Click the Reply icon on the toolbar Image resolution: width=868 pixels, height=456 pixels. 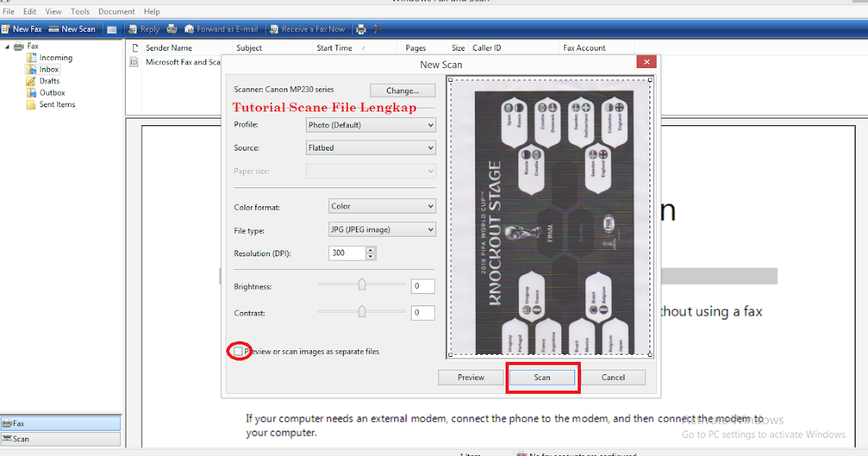[x=145, y=28]
